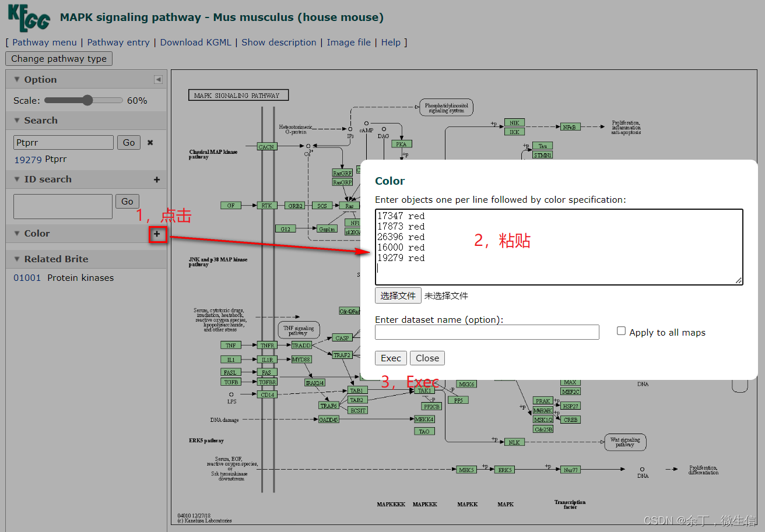
Task: Collapse the Color section triangle
Action: click(x=17, y=234)
